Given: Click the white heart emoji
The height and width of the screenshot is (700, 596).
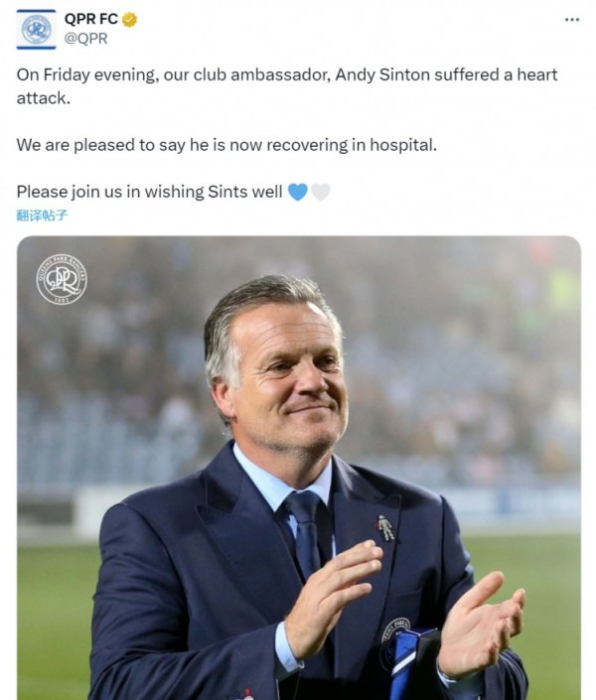Looking at the screenshot, I should (x=320, y=192).
